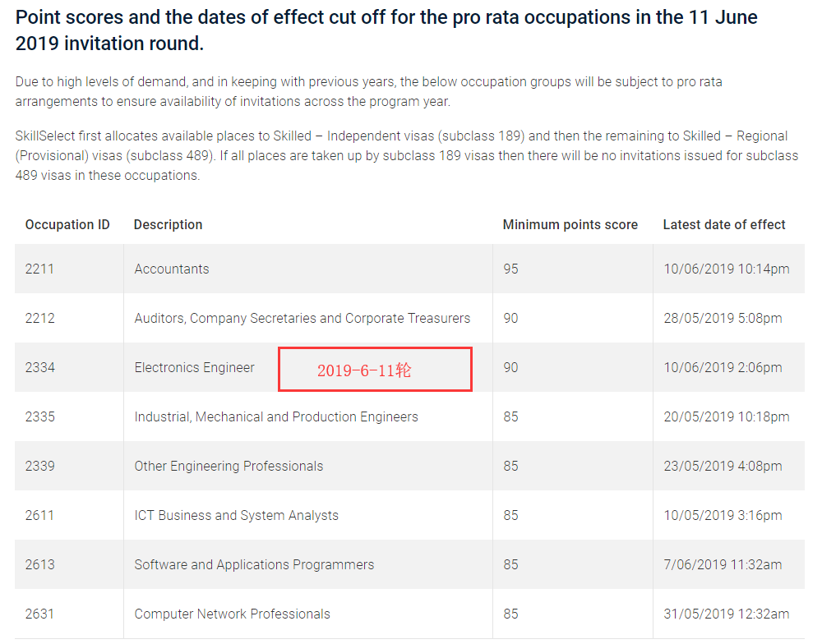
Task: Click the Description column header
Action: click(168, 224)
